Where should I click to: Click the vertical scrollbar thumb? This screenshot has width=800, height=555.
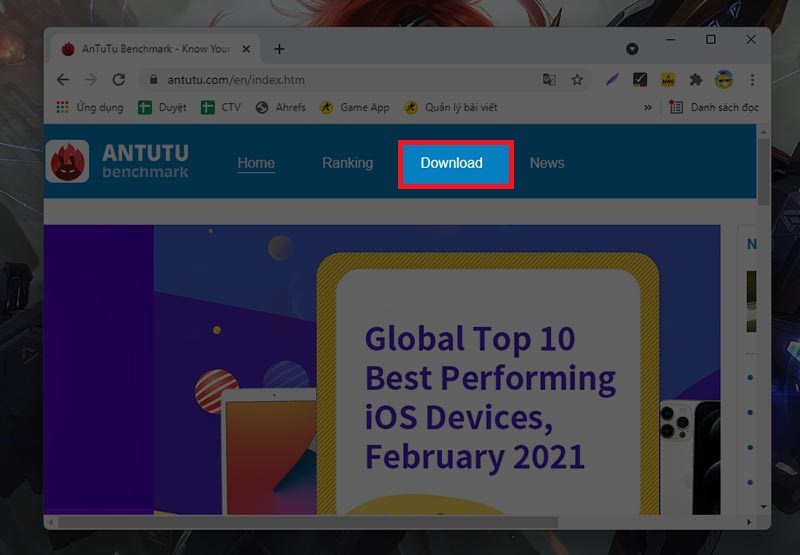pyautogui.click(x=763, y=172)
